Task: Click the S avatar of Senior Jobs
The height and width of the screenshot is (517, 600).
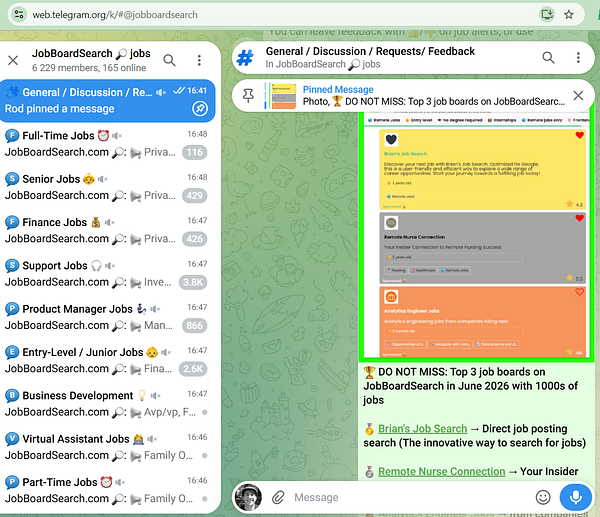Action: tap(12, 179)
